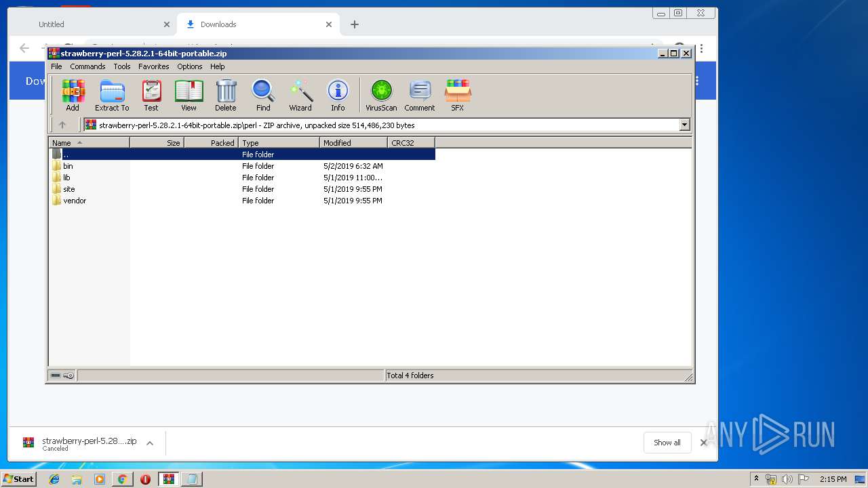The height and width of the screenshot is (488, 868).
Task: Open Internet Explorer from the taskbar
Action: point(54,479)
